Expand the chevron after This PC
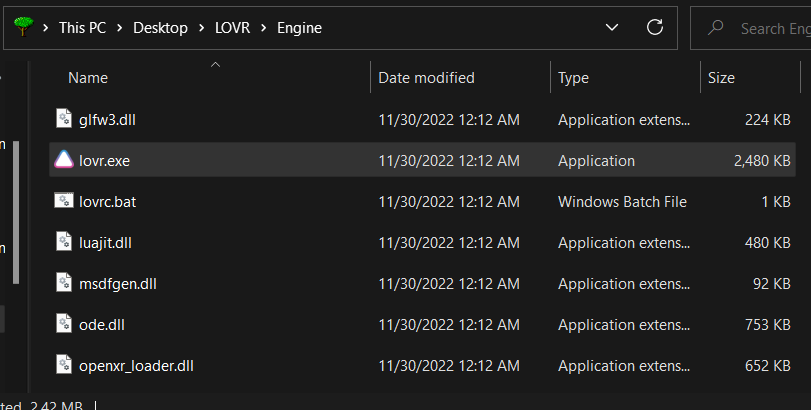 [x=119, y=28]
